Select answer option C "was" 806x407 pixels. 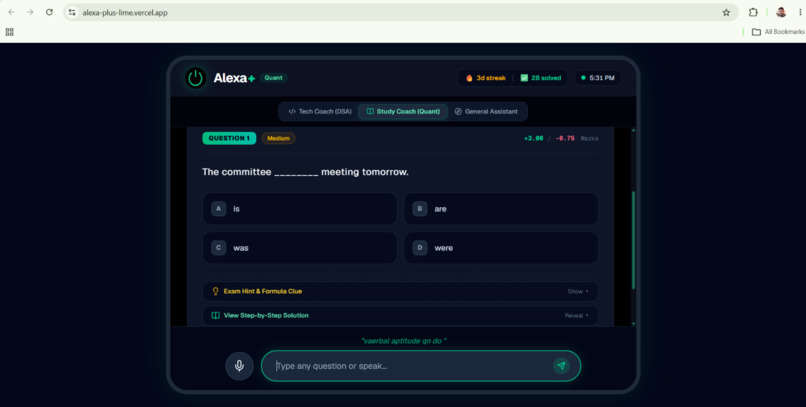coord(300,248)
